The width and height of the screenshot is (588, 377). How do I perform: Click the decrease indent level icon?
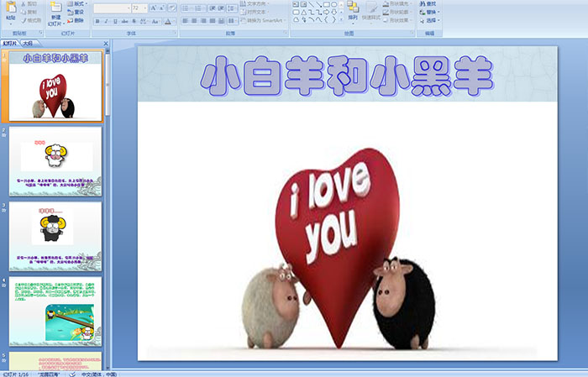pyautogui.click(x=213, y=8)
